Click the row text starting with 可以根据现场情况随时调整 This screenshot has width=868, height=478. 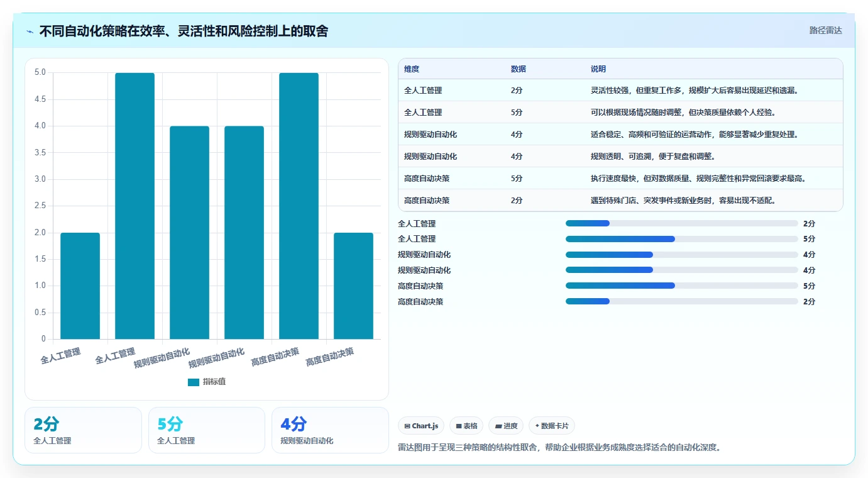tap(683, 113)
